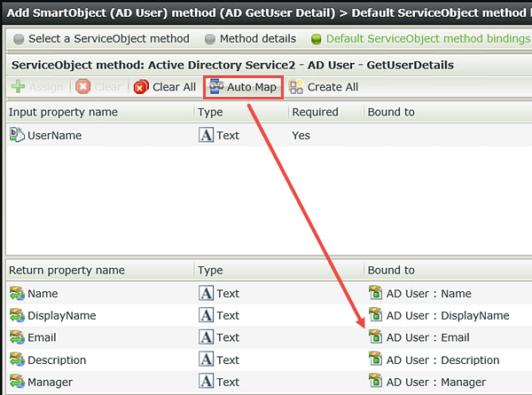Click the Auto Map button label
532x395 pixels.
252,87
